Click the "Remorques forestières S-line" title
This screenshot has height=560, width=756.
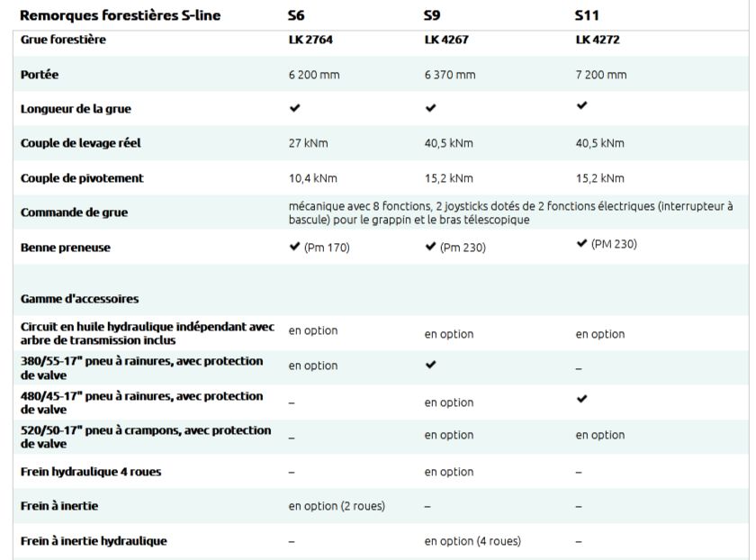pyautogui.click(x=120, y=15)
